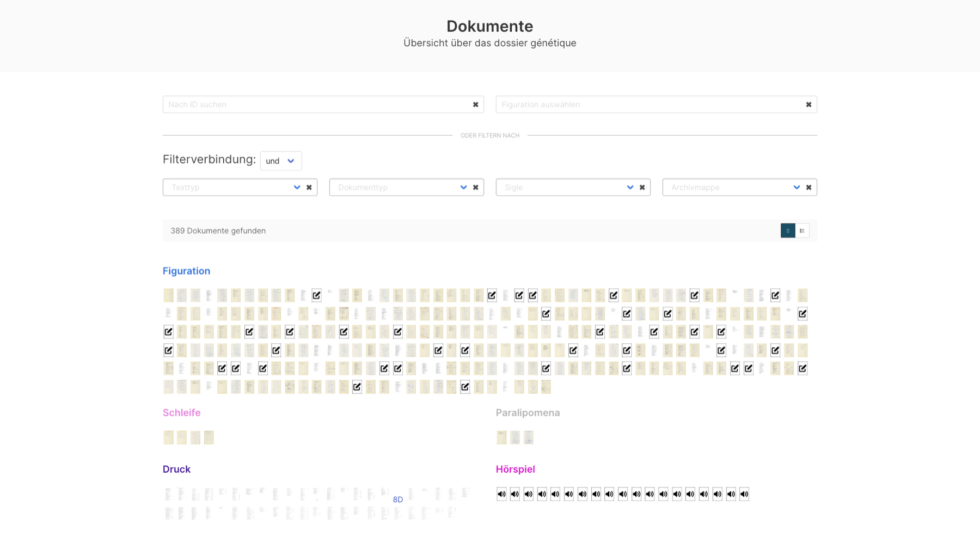Open the Filterverbindung 'und' dropdown
This screenshot has width=980, height=536.
(281, 161)
